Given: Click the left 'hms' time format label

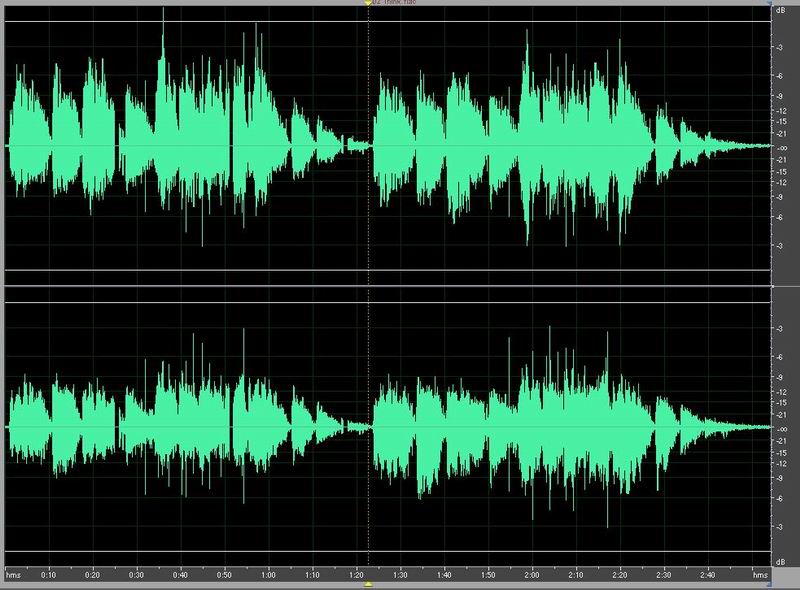Looking at the screenshot, I should 13,575.
